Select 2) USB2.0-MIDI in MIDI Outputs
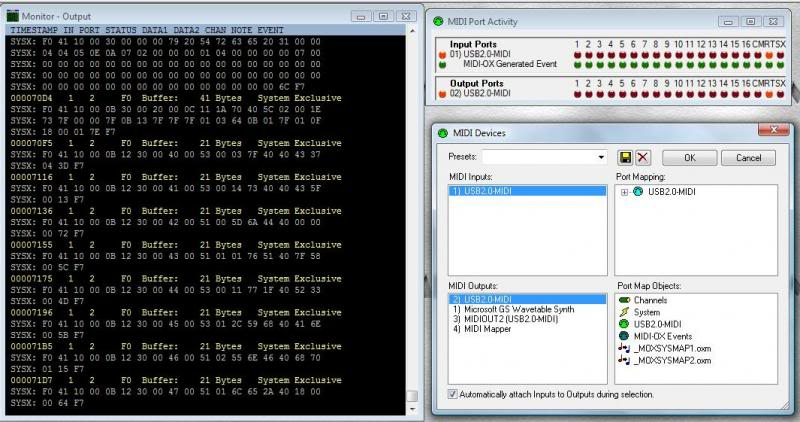The width and height of the screenshot is (800, 422). click(528, 300)
